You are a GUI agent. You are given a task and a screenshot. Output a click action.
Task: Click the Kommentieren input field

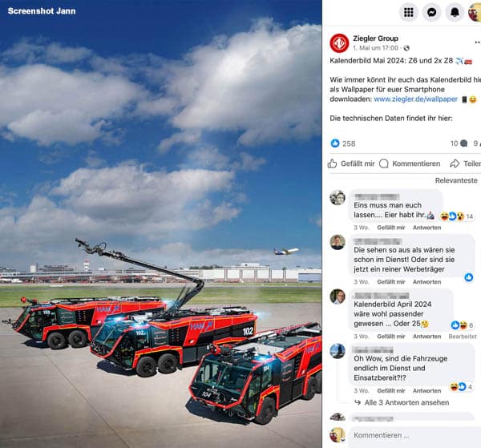(x=414, y=435)
